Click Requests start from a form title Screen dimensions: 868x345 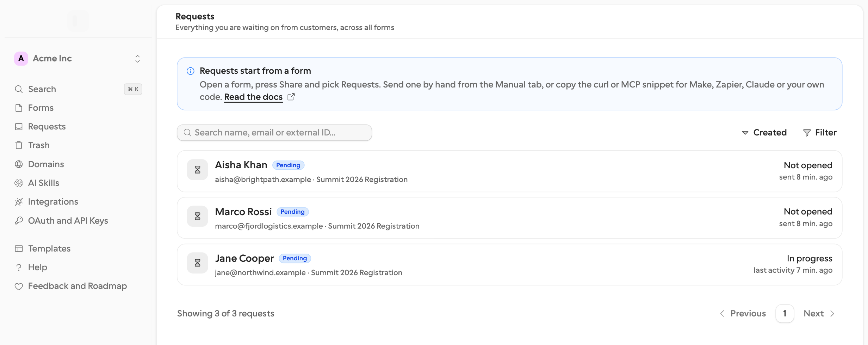click(255, 71)
